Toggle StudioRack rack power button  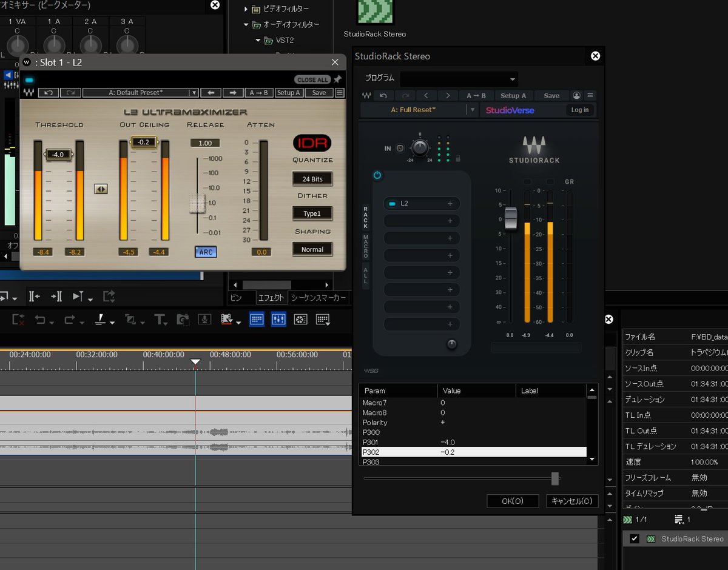tap(377, 175)
